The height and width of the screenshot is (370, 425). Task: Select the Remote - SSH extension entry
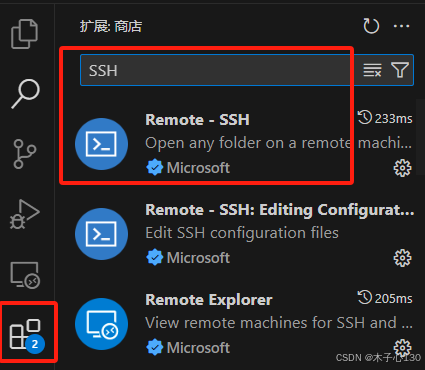pyautogui.click(x=238, y=144)
